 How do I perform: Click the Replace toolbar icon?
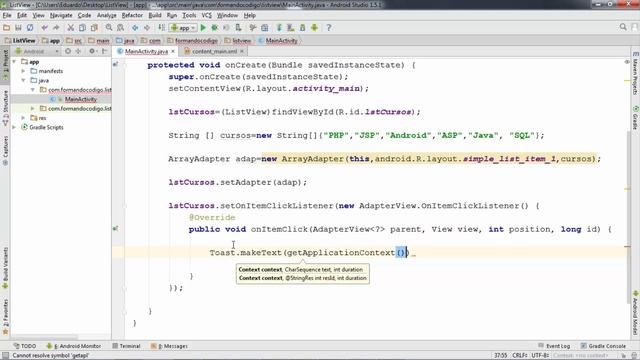click(x=121, y=28)
